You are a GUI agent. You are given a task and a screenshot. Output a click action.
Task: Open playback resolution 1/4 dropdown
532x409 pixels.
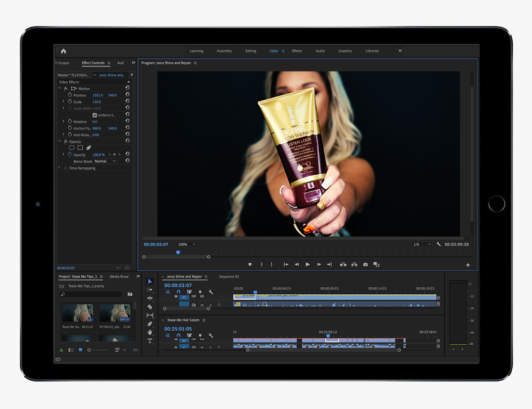(x=422, y=244)
